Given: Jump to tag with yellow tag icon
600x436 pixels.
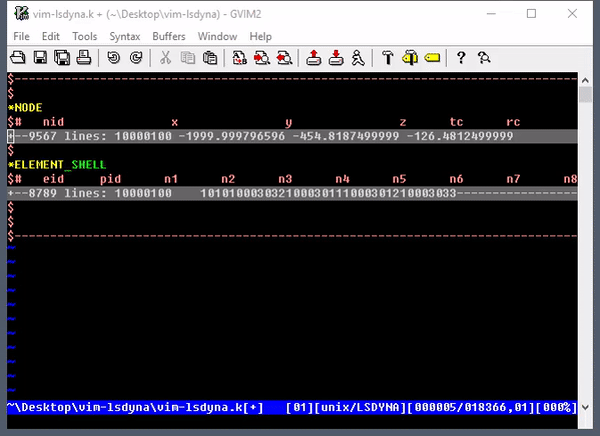Looking at the screenshot, I should click(x=432, y=58).
